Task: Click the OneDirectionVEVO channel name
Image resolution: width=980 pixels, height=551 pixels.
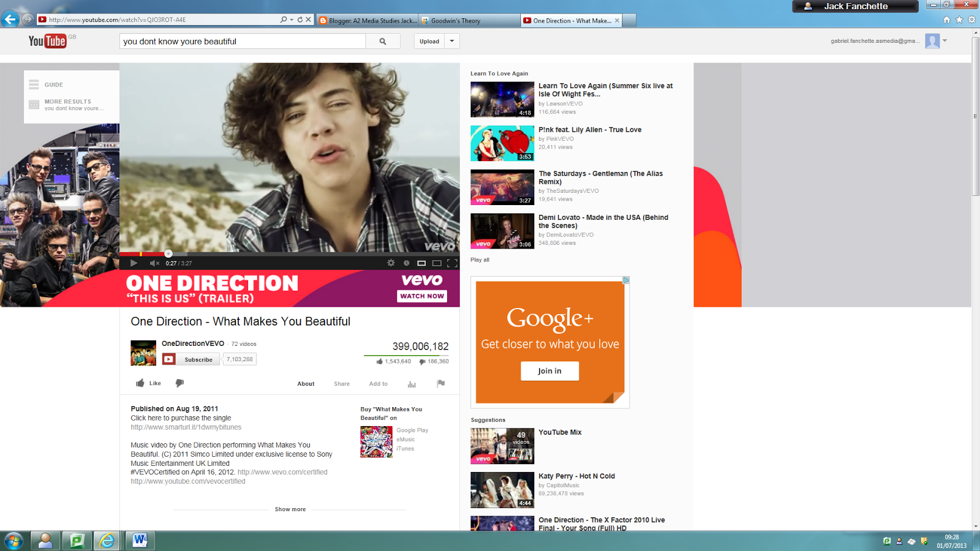Action: point(192,343)
